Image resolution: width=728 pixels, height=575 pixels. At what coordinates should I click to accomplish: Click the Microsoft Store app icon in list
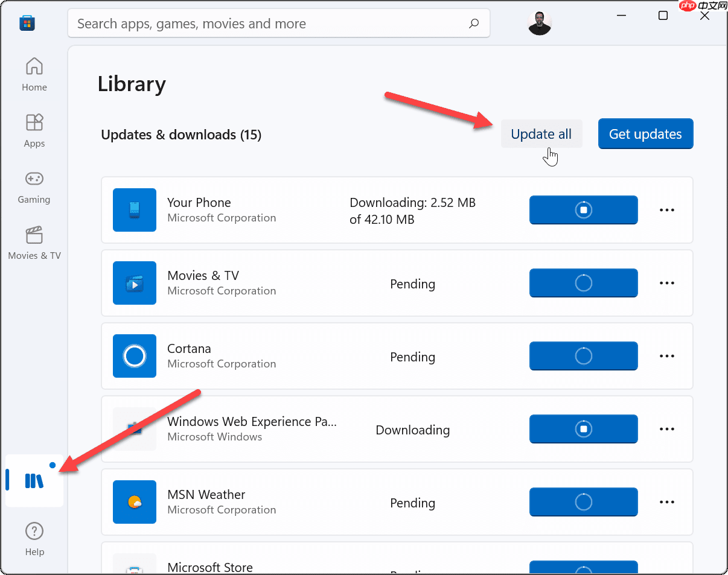click(x=135, y=564)
